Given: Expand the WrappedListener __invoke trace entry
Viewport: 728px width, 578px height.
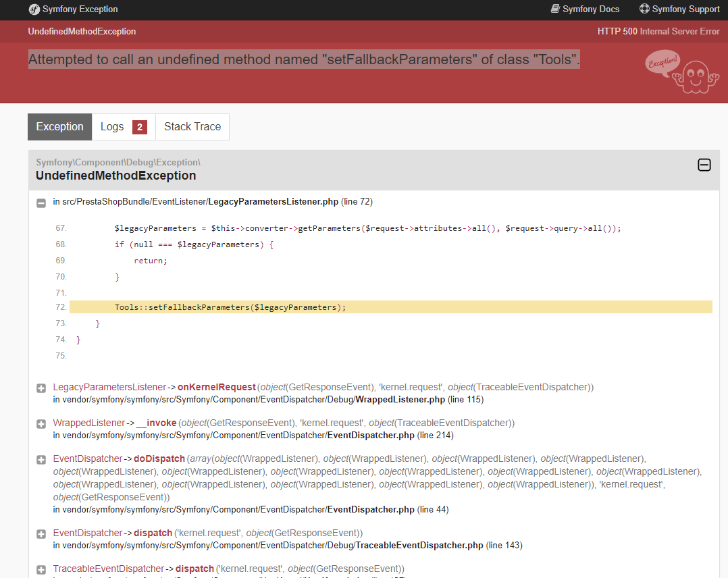Looking at the screenshot, I should pyautogui.click(x=41, y=424).
